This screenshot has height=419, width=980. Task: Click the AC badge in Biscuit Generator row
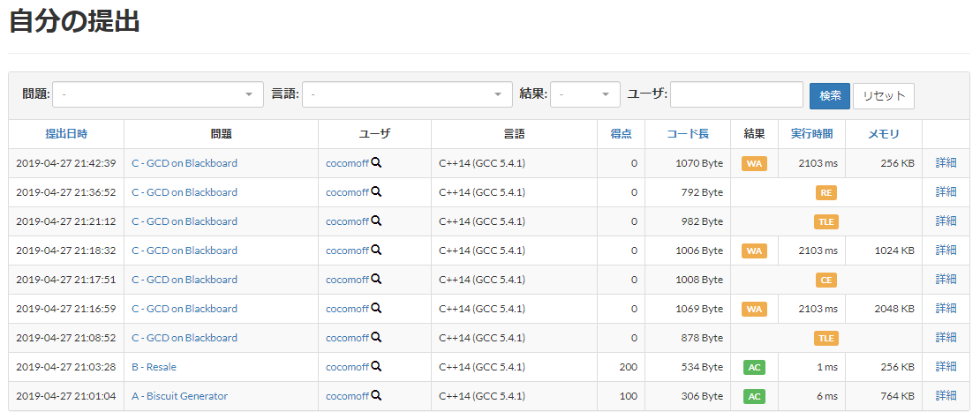(x=754, y=397)
